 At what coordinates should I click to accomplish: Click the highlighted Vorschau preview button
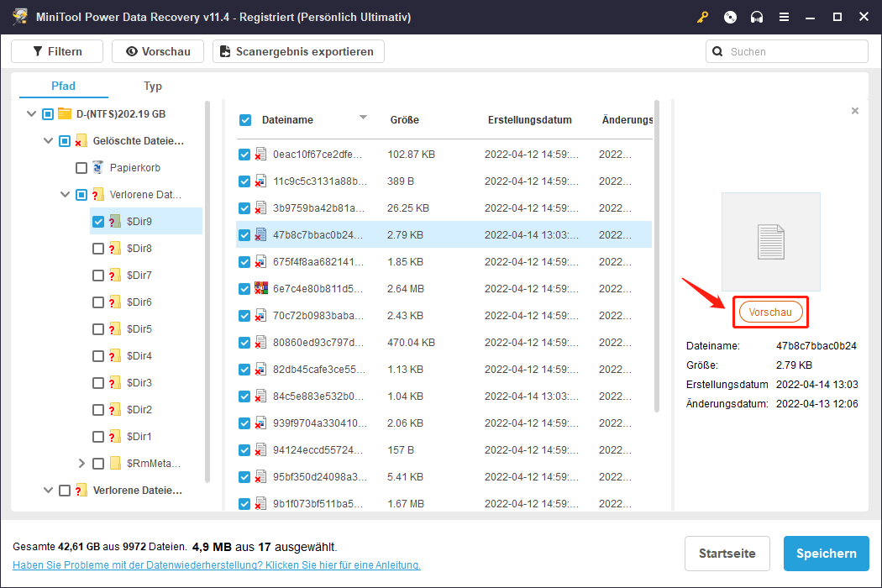point(770,311)
